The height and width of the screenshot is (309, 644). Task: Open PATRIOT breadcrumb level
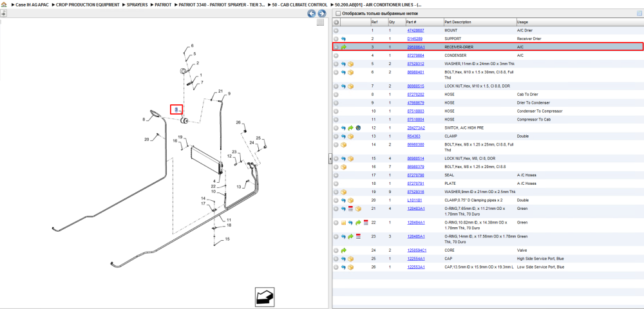pyautogui.click(x=163, y=5)
